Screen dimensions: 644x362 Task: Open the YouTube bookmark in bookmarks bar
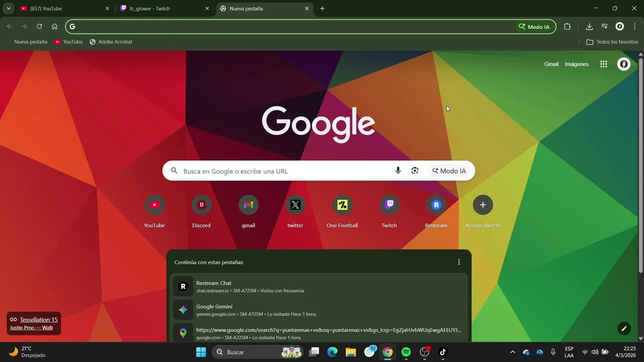(68, 42)
